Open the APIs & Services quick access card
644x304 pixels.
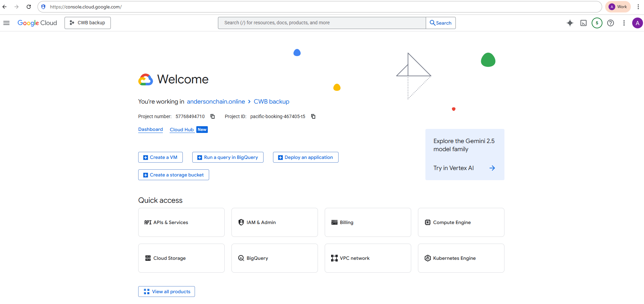181,222
